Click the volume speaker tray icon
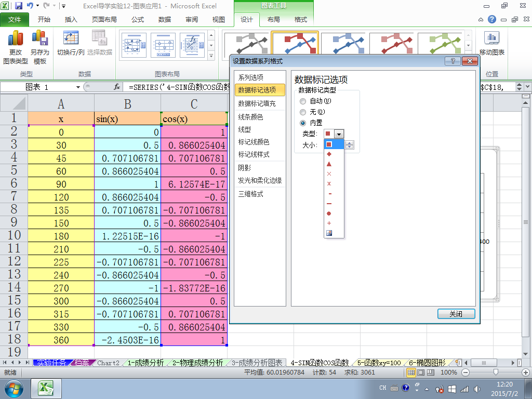Image resolution: width=532 pixels, height=399 pixels. (477, 389)
